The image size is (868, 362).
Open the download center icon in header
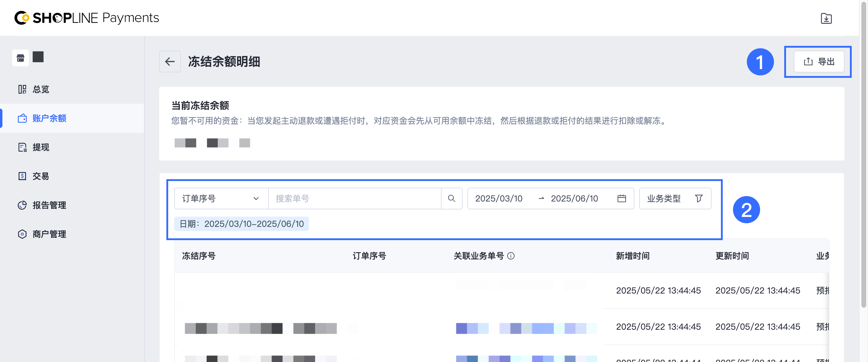coord(826,18)
